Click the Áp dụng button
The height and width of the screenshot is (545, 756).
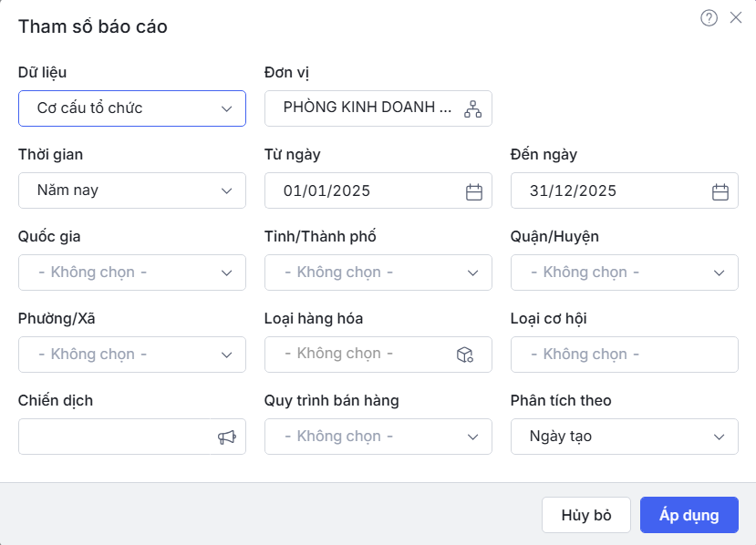[689, 515]
